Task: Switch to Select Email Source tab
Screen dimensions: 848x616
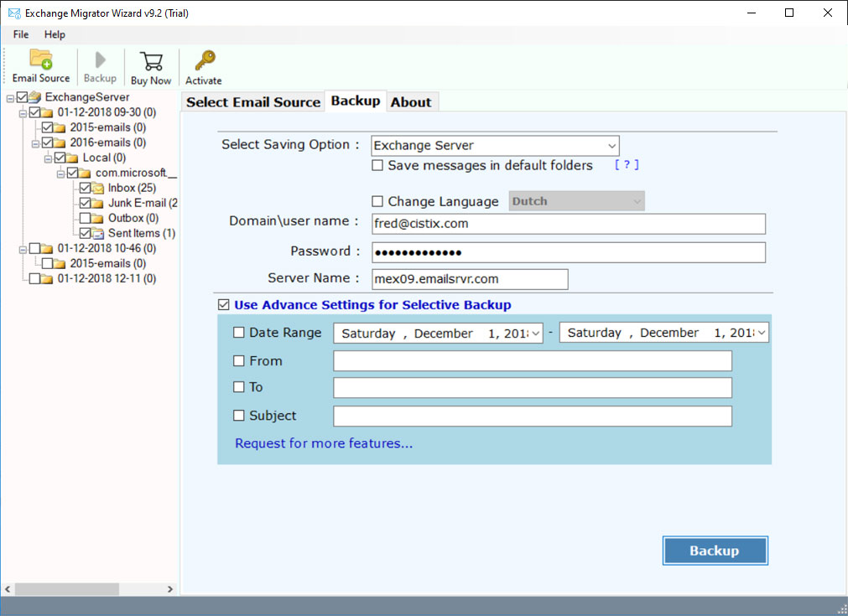Action: pyautogui.click(x=253, y=102)
